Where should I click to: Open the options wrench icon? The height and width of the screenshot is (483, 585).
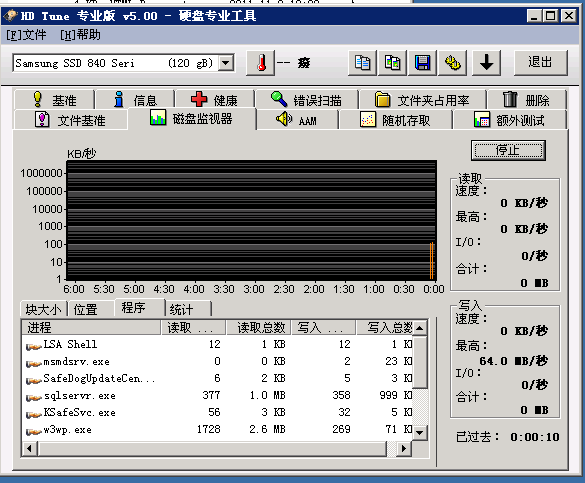452,63
